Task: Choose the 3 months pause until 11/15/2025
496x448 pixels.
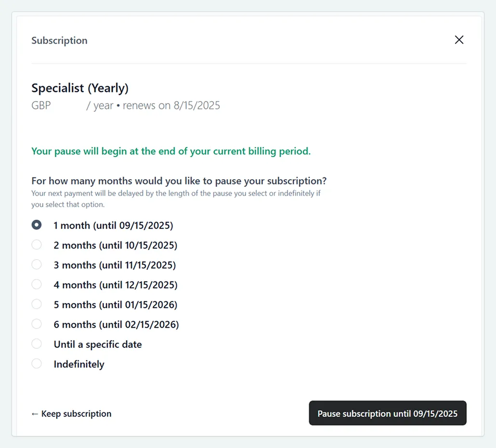Action: (x=37, y=264)
